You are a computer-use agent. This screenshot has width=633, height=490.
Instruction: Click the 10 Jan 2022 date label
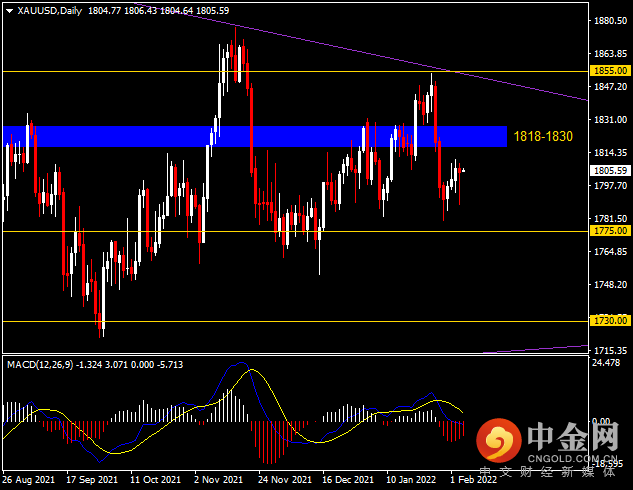[x=411, y=480]
